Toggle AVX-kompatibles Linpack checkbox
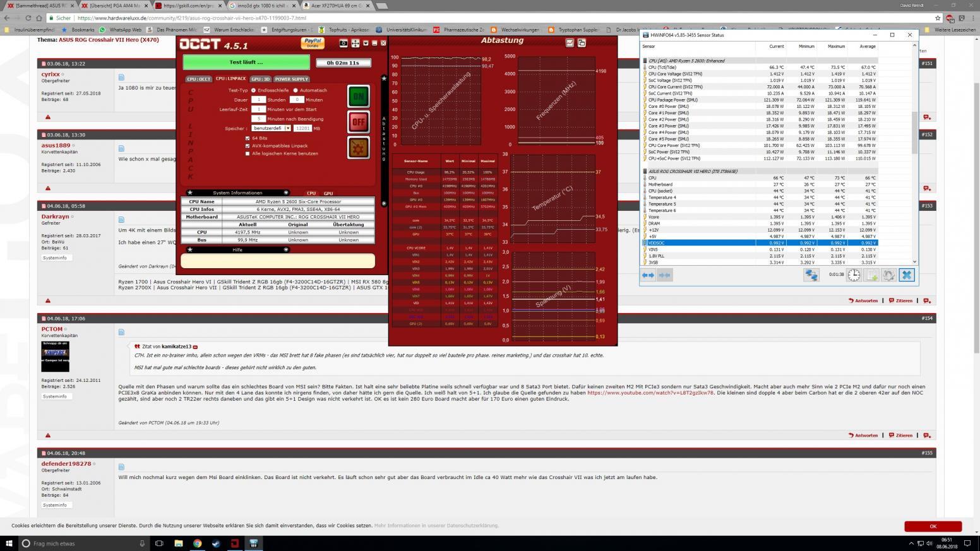The width and height of the screenshot is (980, 551). tap(248, 145)
